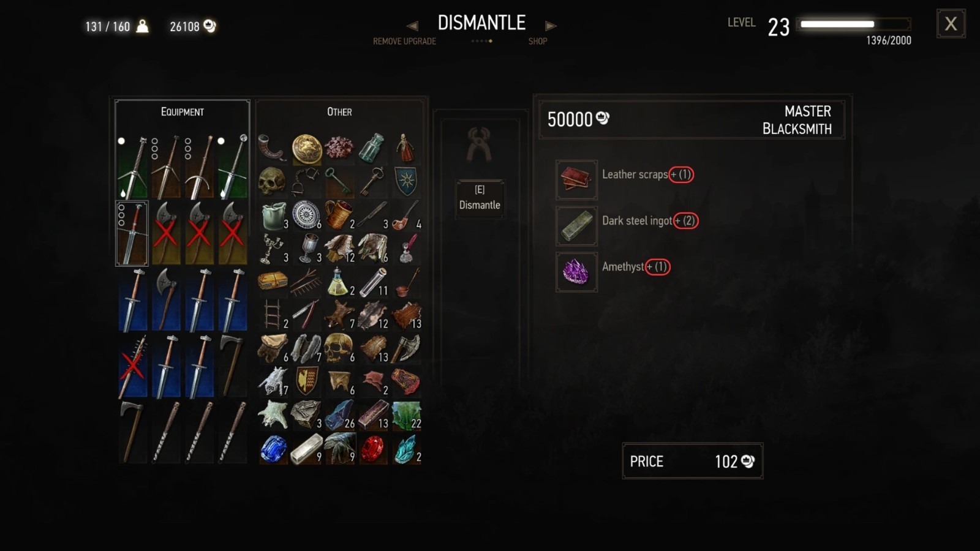Click the Dismantle button
980x551 pixels.
coord(480,198)
